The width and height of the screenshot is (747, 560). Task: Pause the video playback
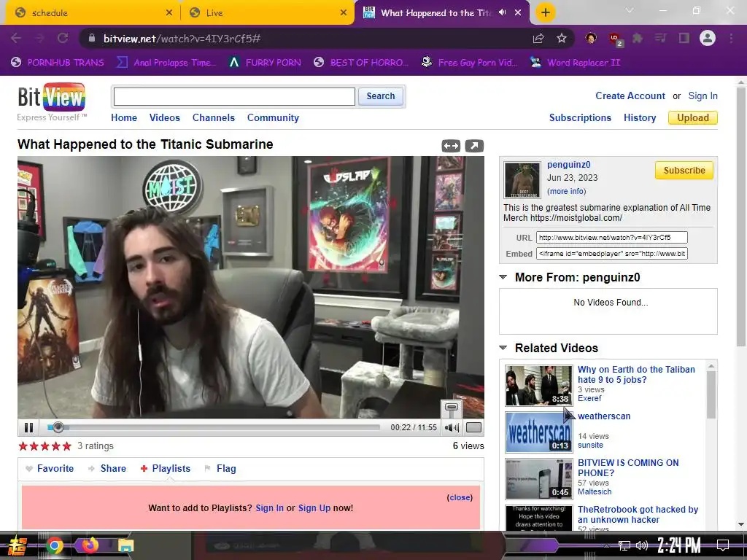28,427
